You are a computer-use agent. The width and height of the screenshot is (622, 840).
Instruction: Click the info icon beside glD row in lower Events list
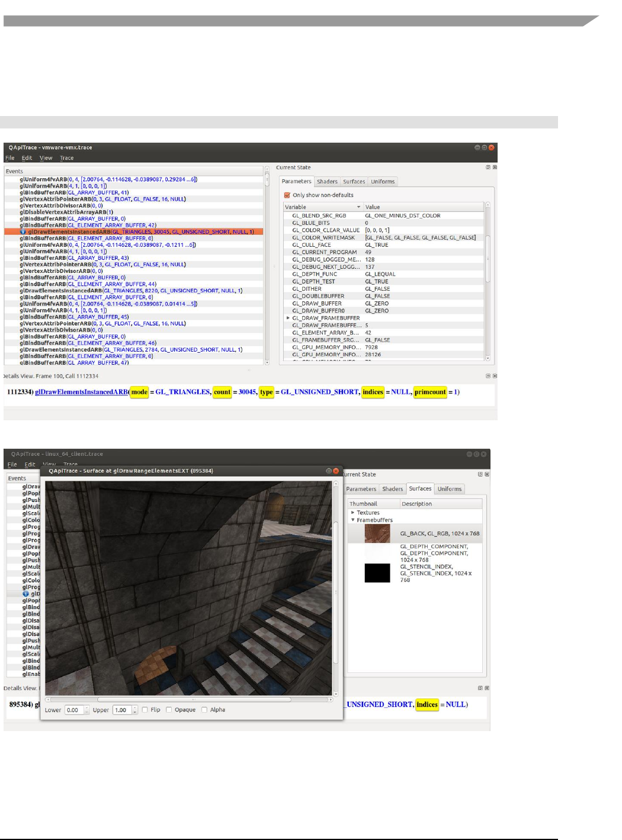pos(25,594)
